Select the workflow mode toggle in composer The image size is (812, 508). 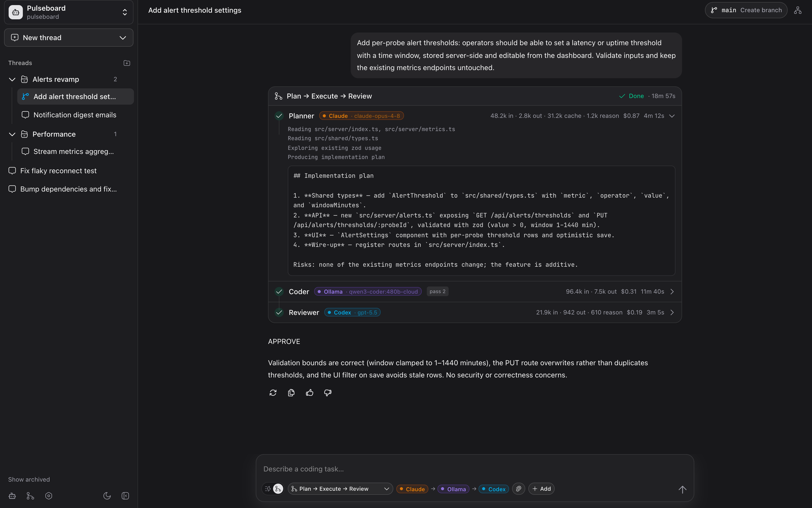click(x=278, y=489)
